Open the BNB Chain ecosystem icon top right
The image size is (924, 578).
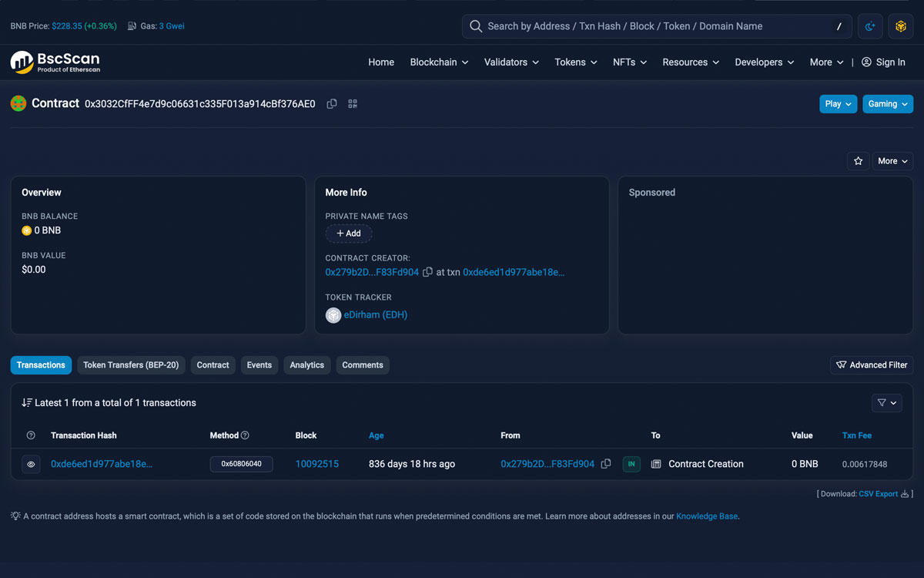(900, 25)
